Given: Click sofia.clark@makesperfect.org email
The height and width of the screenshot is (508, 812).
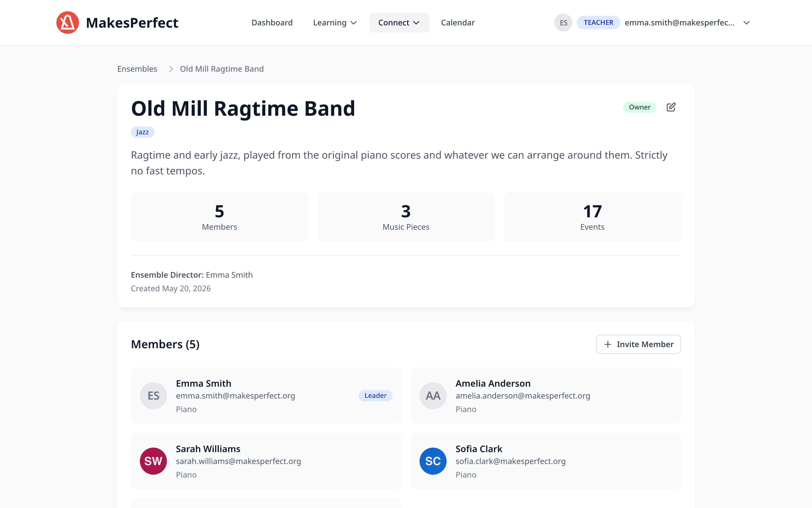Looking at the screenshot, I should pyautogui.click(x=510, y=461).
